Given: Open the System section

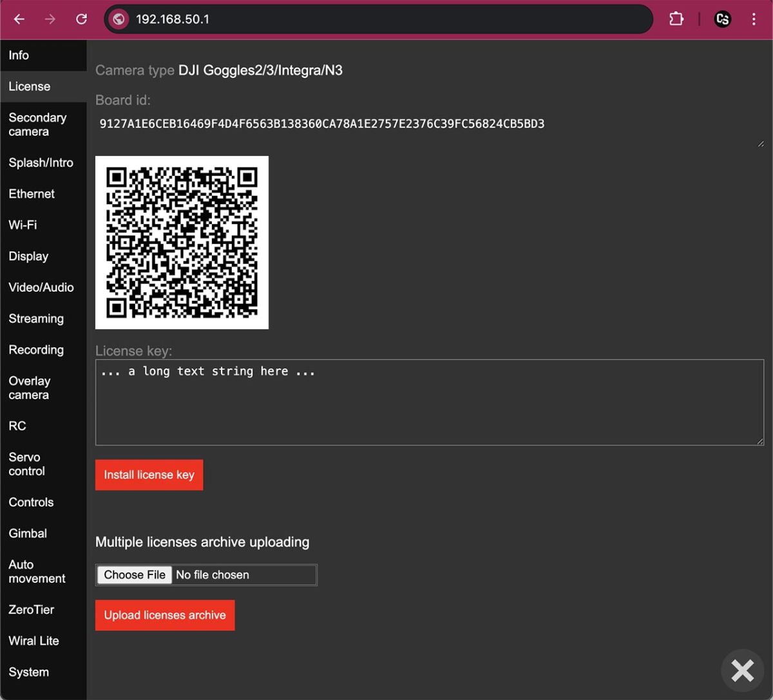Looking at the screenshot, I should pyautogui.click(x=28, y=672).
